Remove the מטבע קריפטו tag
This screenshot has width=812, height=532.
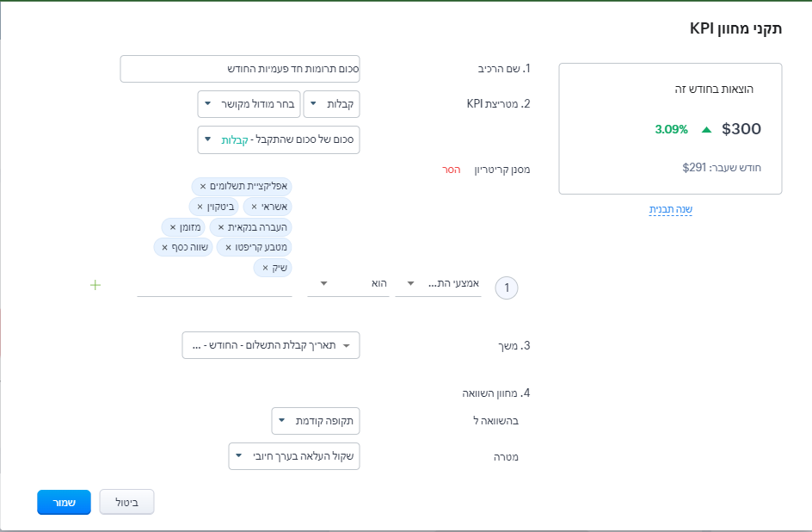coord(228,247)
